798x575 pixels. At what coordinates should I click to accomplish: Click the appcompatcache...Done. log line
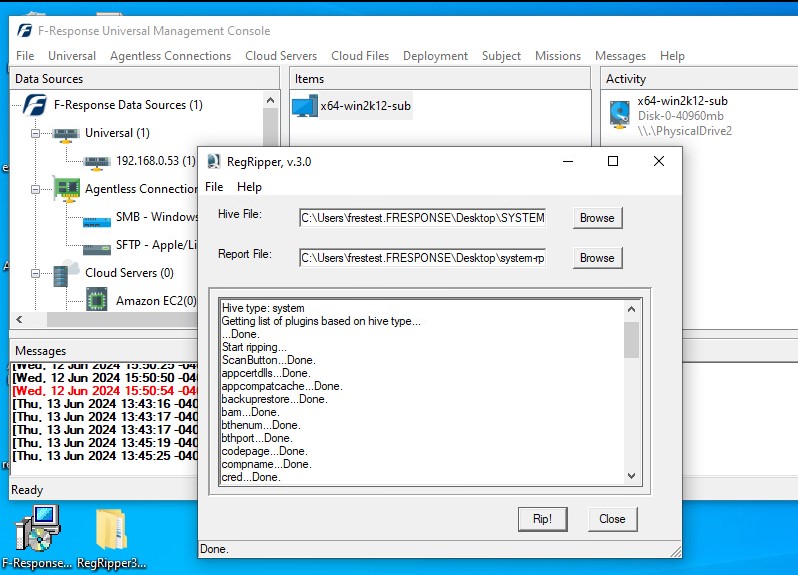click(282, 386)
